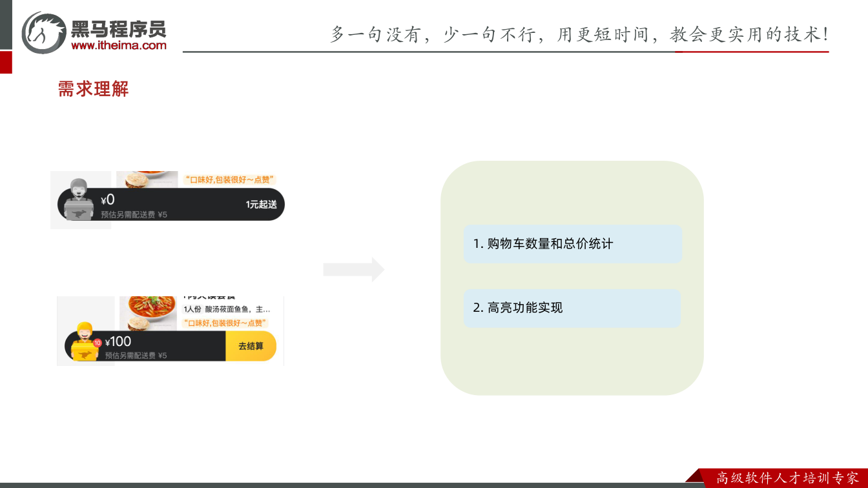Click the 预估另需配送费 ¥5 text under ¥0
This screenshot has width=868, height=488.
(x=134, y=215)
